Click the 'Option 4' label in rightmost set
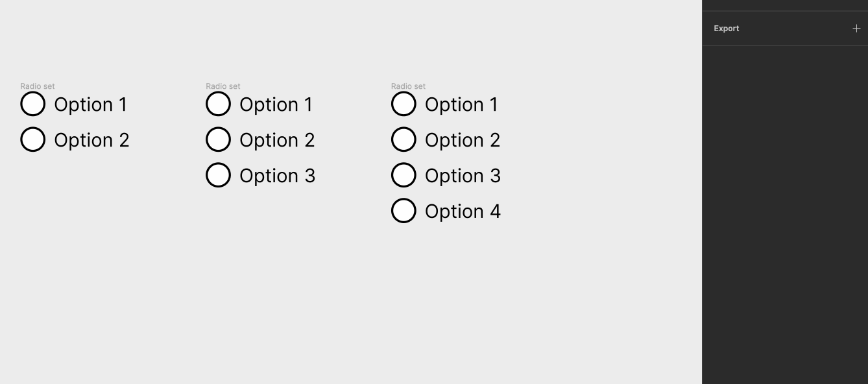The width and height of the screenshot is (868, 384). [x=462, y=211]
